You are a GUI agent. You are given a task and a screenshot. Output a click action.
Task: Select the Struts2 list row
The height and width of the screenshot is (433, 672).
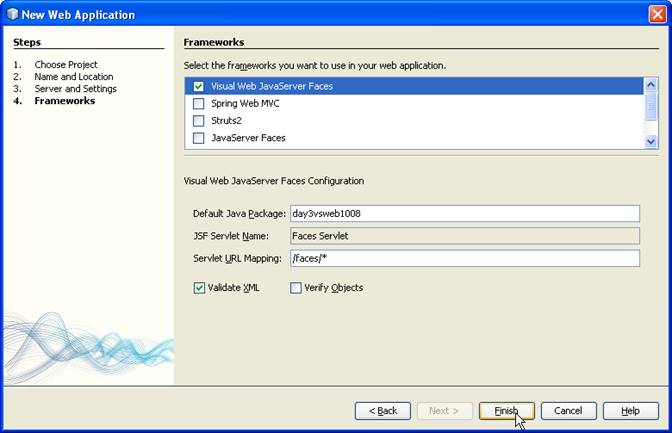coord(414,120)
